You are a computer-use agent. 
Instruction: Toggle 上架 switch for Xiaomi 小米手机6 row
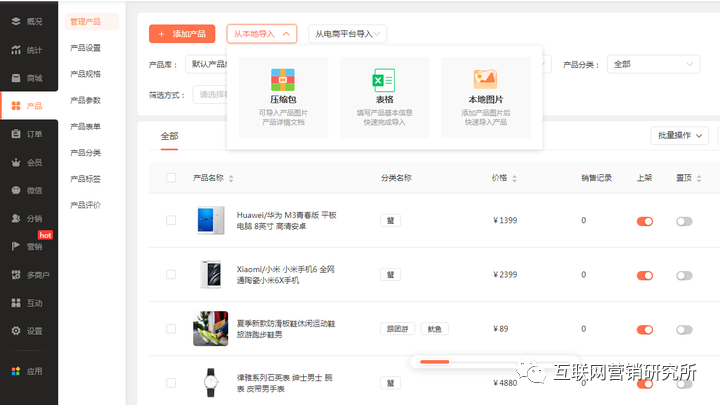click(x=645, y=276)
